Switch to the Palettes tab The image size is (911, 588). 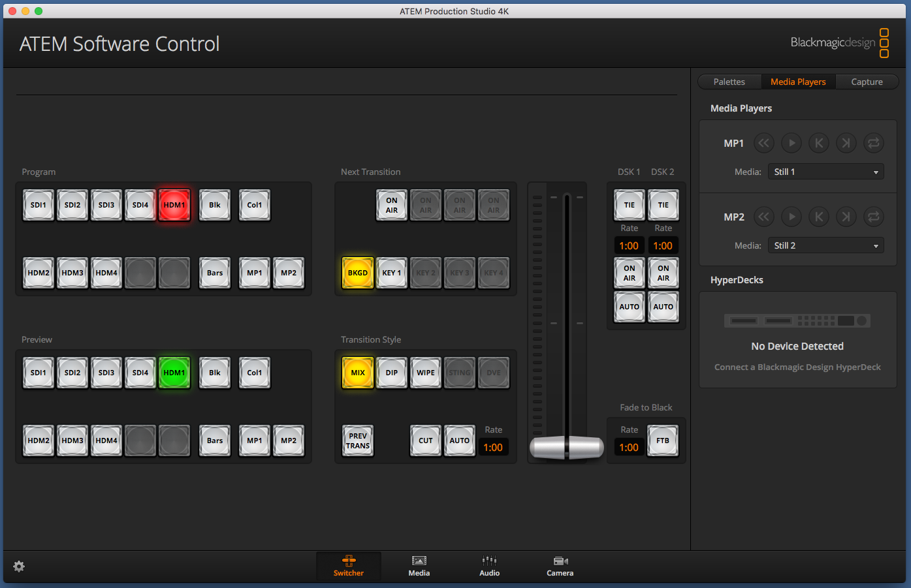click(x=729, y=82)
